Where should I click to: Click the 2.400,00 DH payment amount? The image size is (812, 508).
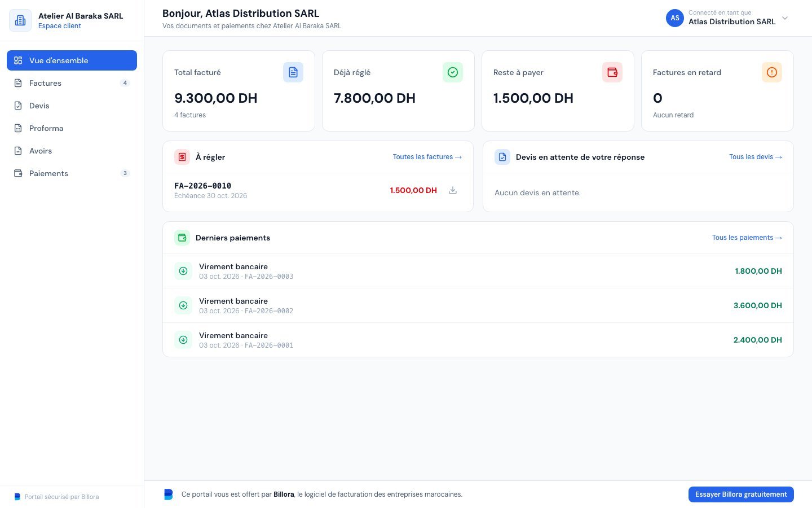pos(758,340)
